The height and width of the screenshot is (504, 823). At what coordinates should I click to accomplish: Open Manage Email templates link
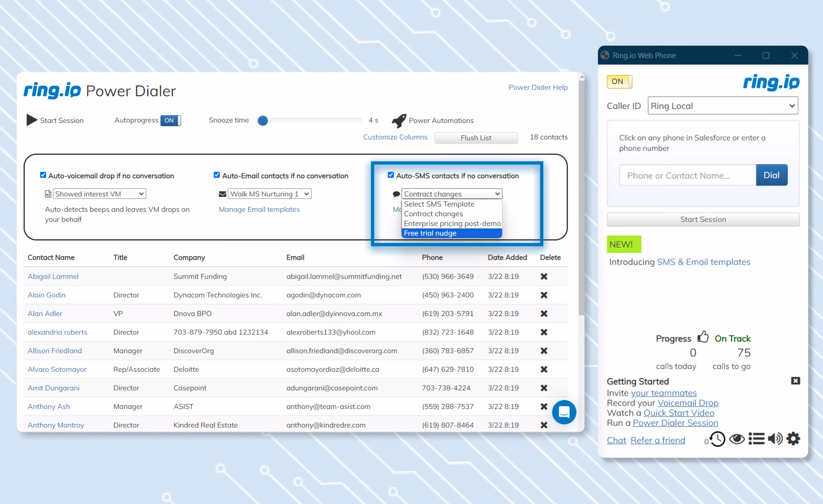tap(259, 210)
